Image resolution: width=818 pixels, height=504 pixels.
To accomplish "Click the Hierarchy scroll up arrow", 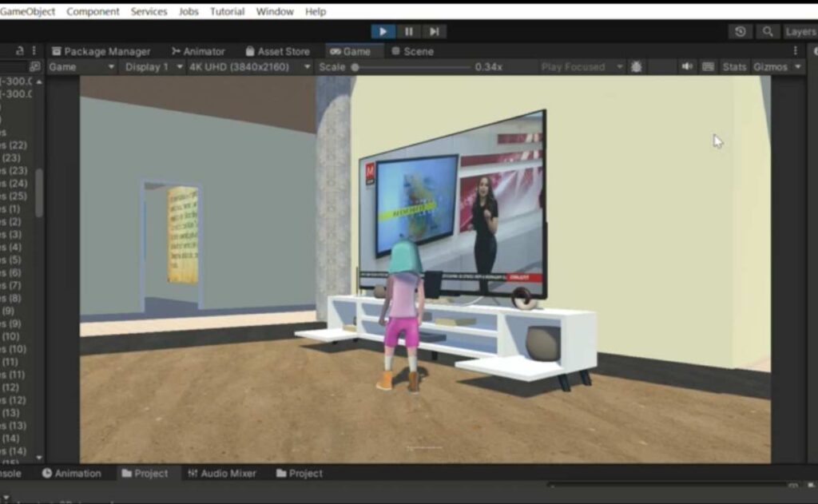I will click(x=39, y=82).
